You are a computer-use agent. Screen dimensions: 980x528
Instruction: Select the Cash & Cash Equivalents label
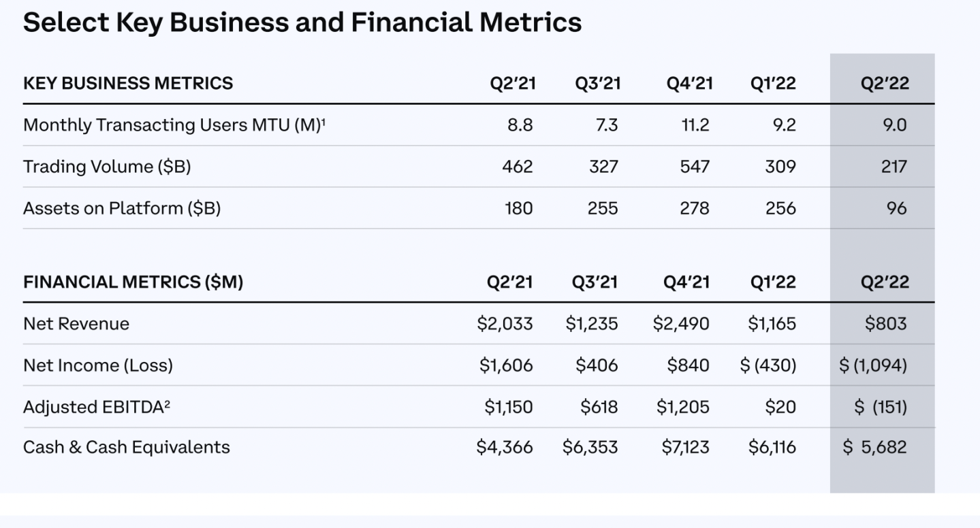click(127, 447)
